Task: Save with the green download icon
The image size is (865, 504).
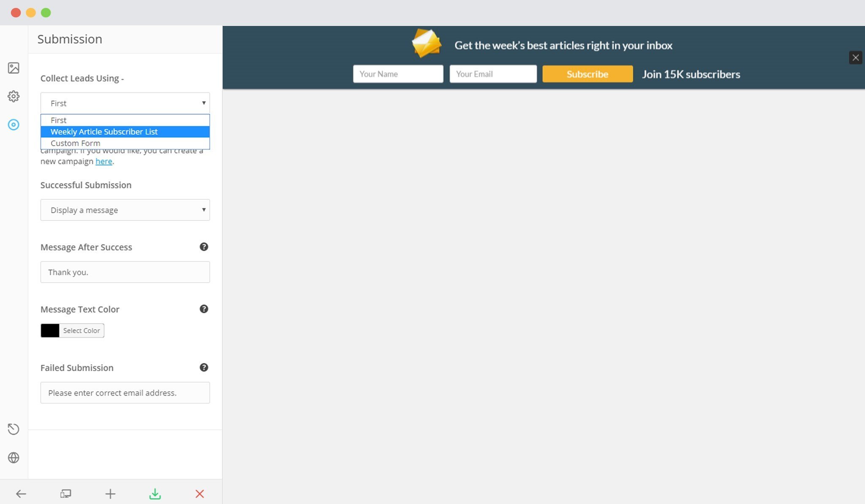Action: coord(155,493)
